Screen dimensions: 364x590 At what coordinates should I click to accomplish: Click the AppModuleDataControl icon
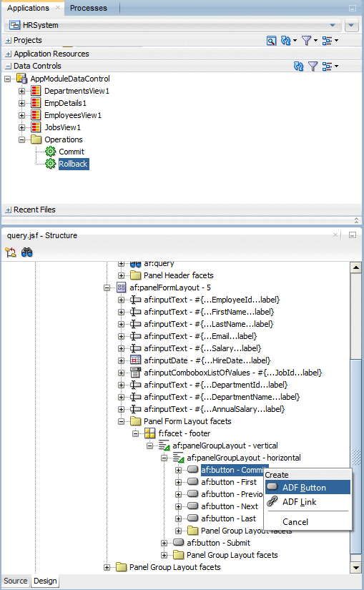[22, 79]
